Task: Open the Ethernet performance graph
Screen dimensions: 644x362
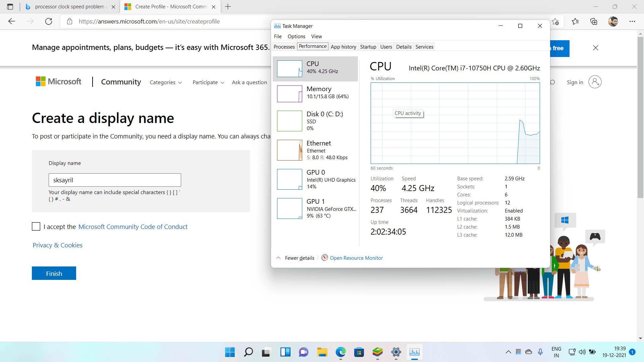Action: [x=289, y=150]
